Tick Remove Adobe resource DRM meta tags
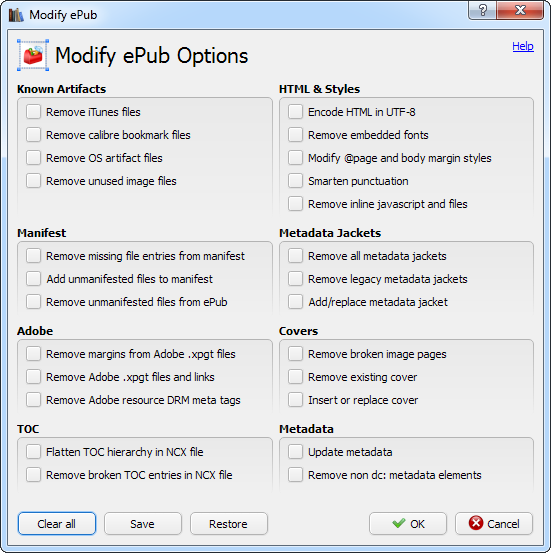 (34, 400)
